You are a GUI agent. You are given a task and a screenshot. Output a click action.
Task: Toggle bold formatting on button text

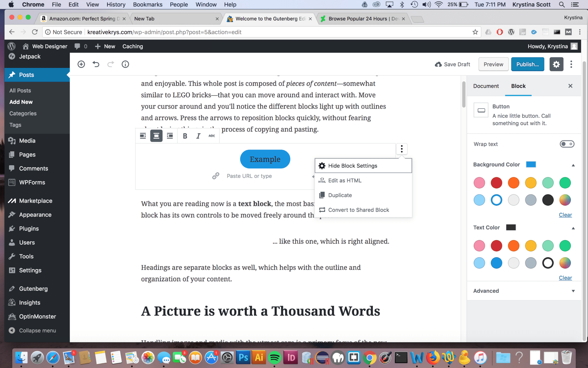pyautogui.click(x=185, y=136)
